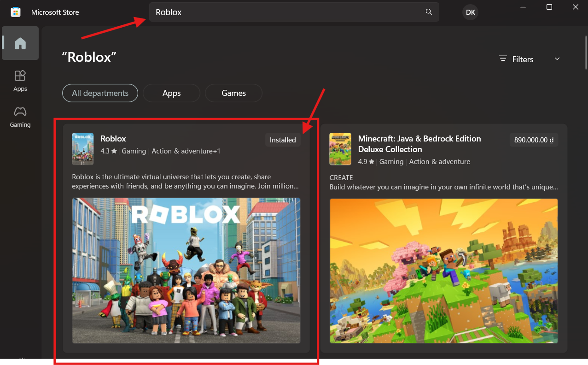Expand the Filters dropdown chevron
The image size is (588, 365).
557,59
